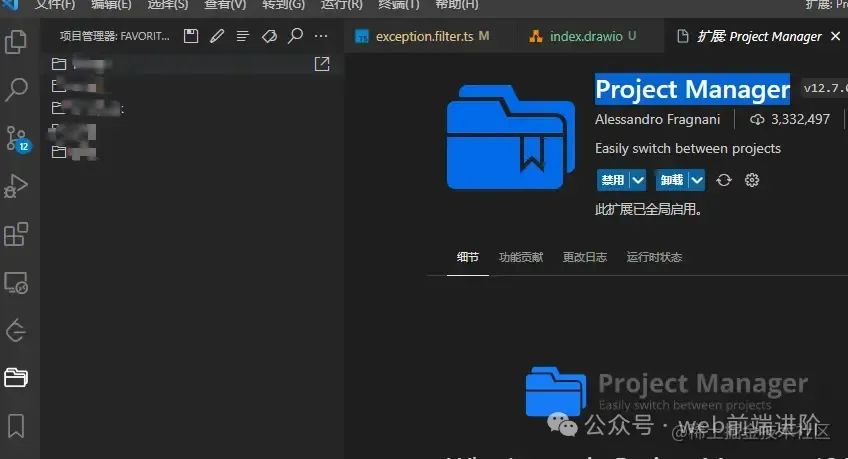Open the Details (细节) tab
The height and width of the screenshot is (459, 848).
468,257
